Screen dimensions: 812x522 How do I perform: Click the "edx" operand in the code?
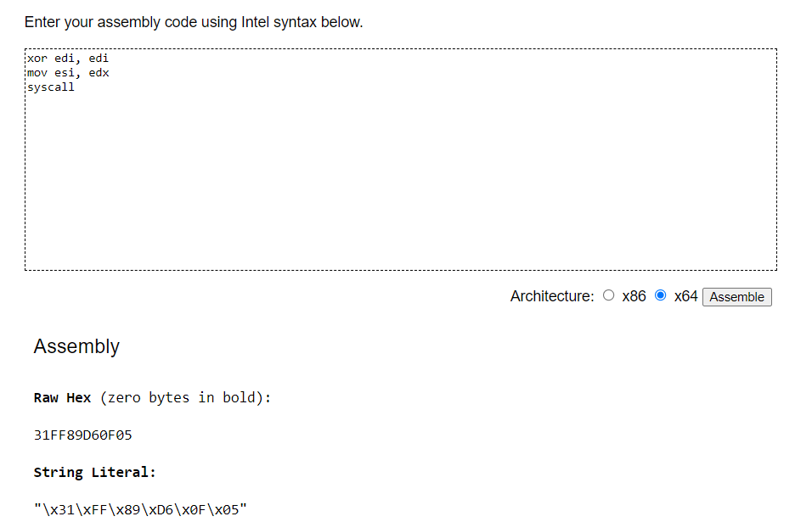[x=99, y=73]
